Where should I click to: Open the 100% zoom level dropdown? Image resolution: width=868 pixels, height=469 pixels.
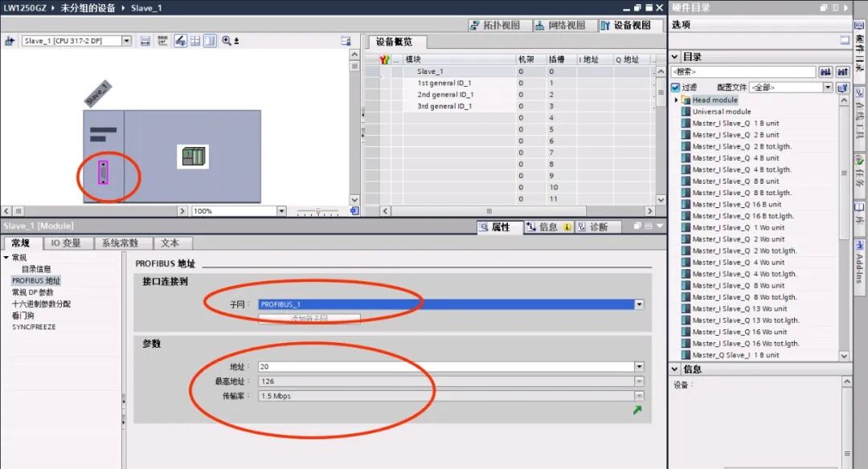tap(281, 210)
